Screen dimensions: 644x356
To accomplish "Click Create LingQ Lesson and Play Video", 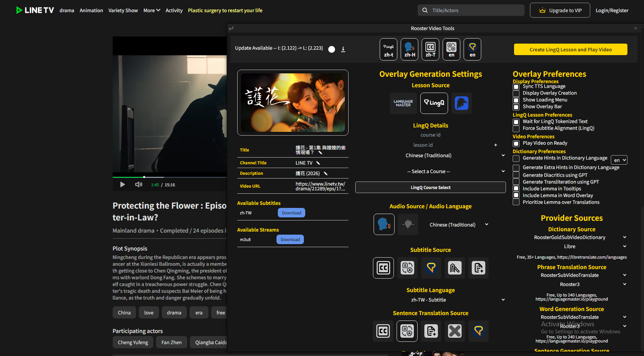I will (570, 50).
